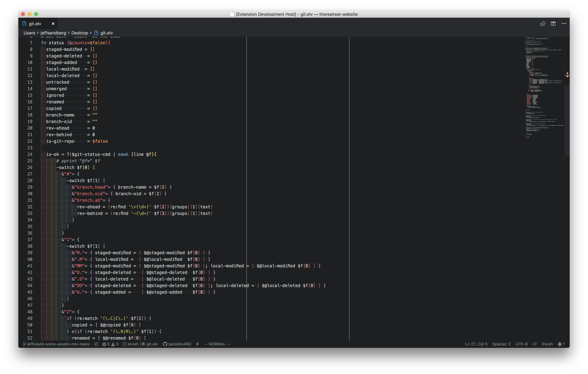Image resolution: width=588 pixels, height=374 pixels.
Task: Click the Users breadcrumb segment
Action: [29, 33]
